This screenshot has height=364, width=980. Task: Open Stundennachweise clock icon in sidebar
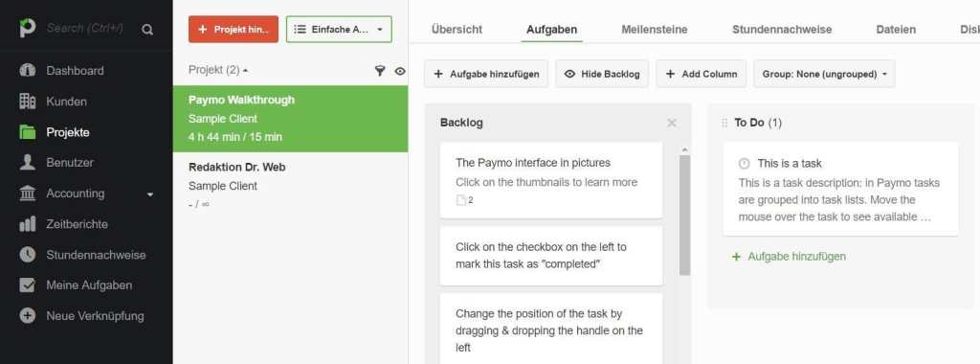pyautogui.click(x=28, y=255)
